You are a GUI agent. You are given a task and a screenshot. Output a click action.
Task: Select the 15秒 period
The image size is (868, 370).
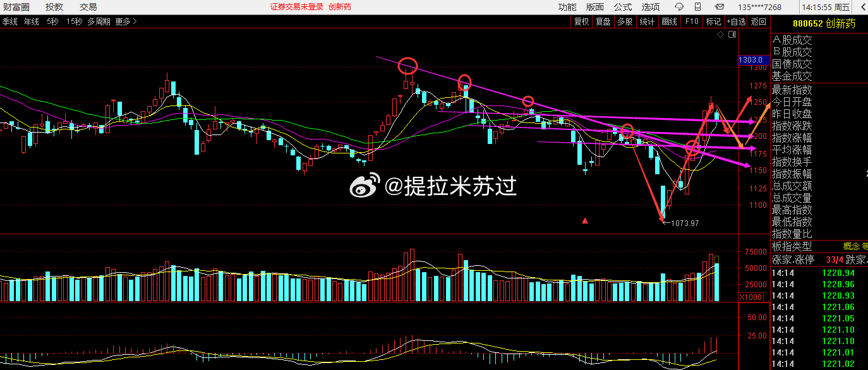(x=74, y=21)
